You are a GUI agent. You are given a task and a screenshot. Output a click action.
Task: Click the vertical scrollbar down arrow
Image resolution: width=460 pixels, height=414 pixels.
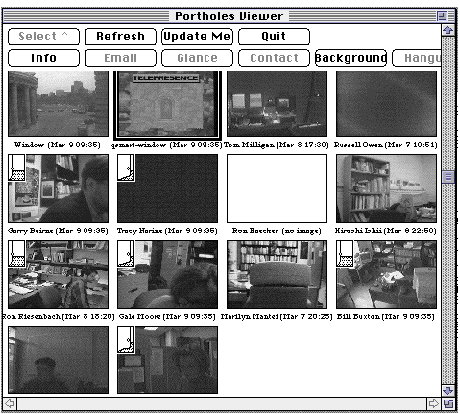tap(448, 391)
